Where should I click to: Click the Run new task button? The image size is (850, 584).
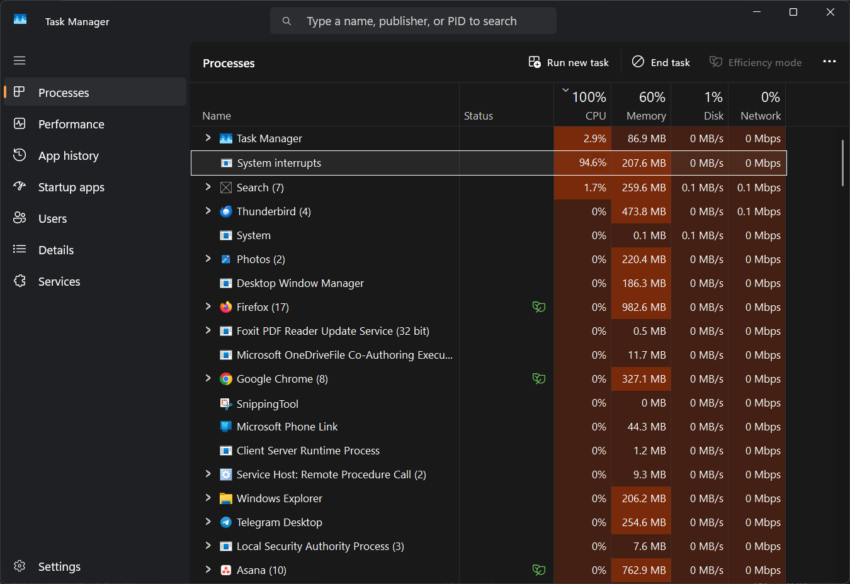(567, 61)
